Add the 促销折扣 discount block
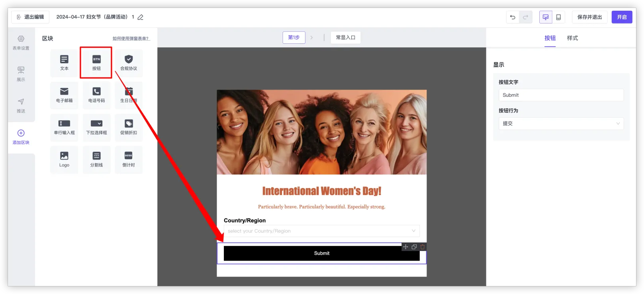The height and width of the screenshot is (294, 644). coord(129,127)
